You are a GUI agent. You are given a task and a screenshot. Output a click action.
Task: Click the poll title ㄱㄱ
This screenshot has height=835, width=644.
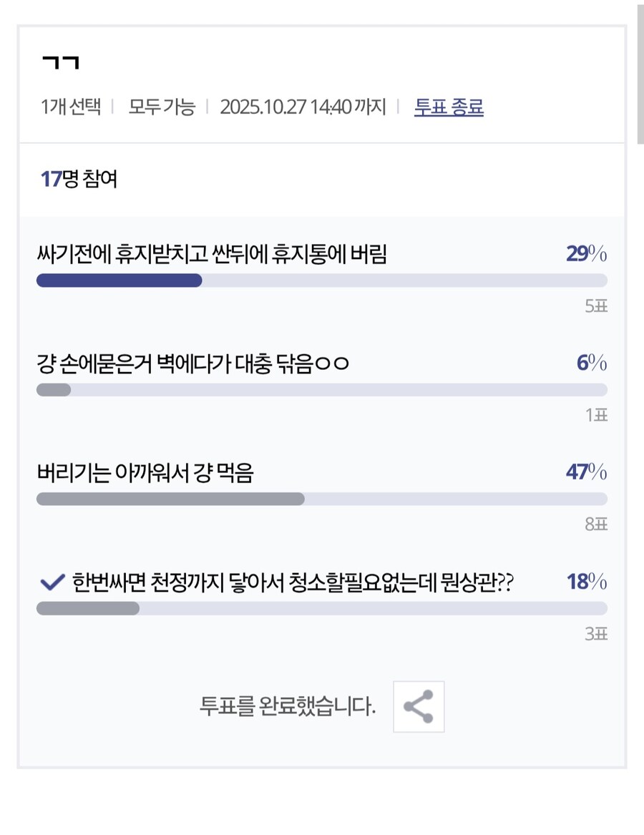60,63
